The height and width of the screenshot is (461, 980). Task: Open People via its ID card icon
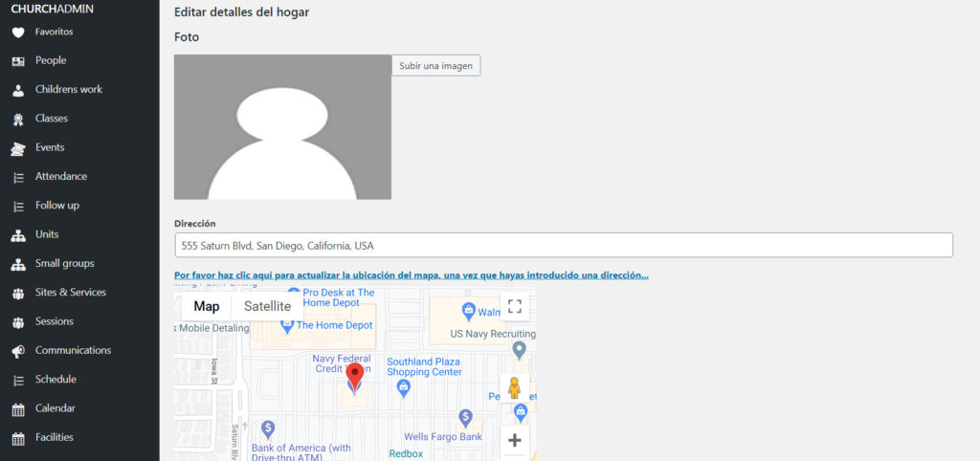point(17,61)
